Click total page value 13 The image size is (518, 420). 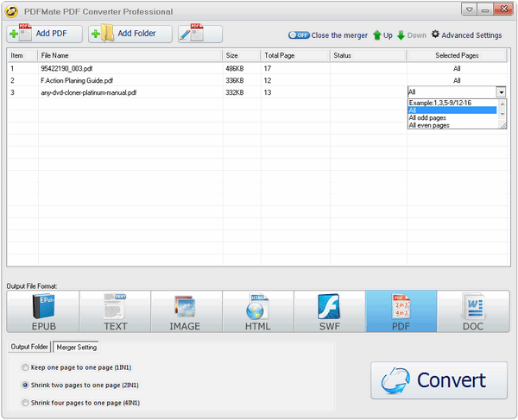[x=268, y=92]
